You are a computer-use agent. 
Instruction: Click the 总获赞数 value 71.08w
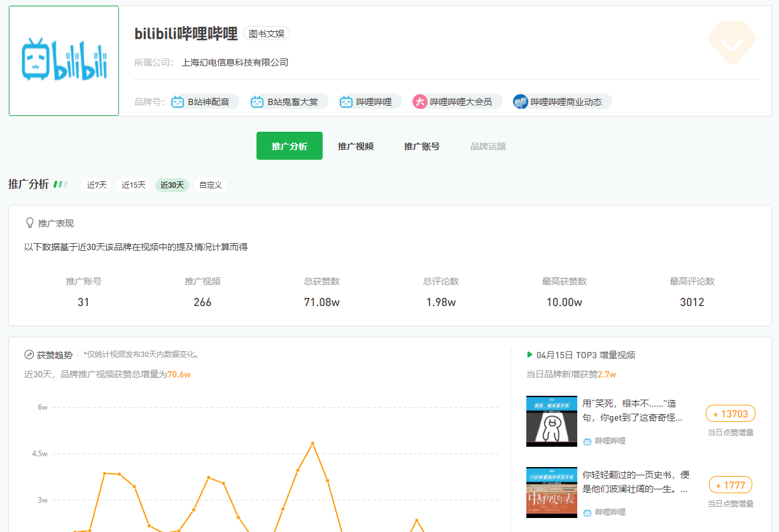[321, 302]
